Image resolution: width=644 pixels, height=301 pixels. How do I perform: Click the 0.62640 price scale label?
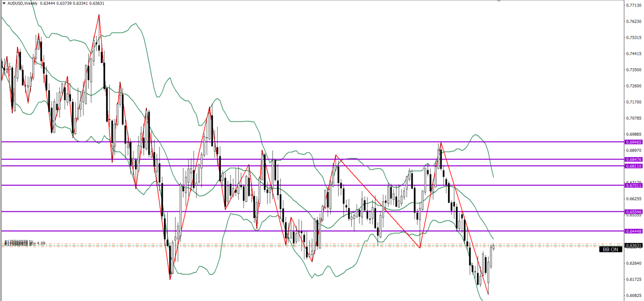pyautogui.click(x=633, y=263)
